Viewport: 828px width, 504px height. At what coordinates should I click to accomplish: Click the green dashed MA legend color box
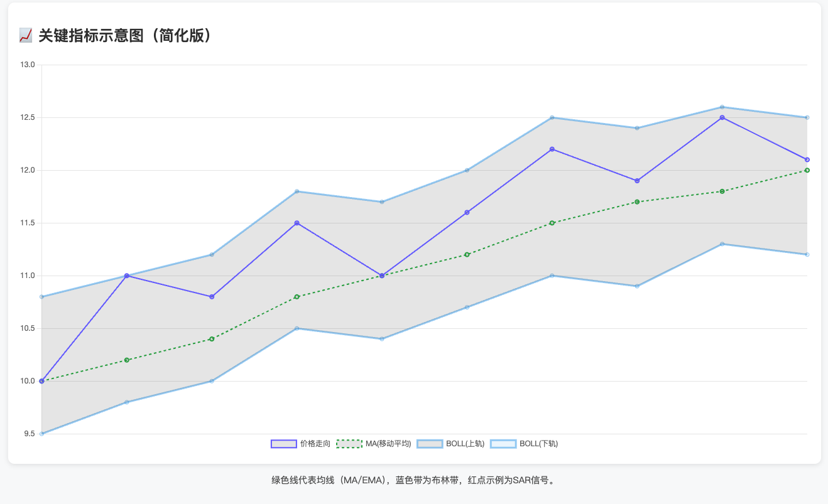[x=349, y=444]
